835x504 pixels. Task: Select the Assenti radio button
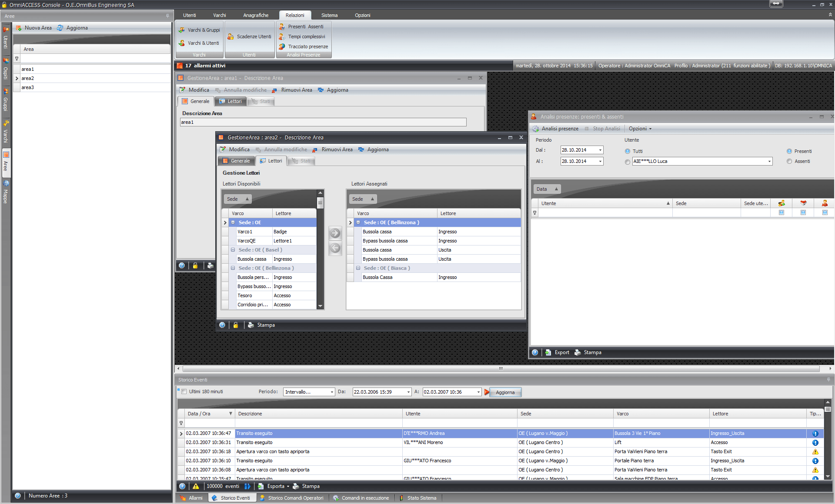(x=789, y=161)
